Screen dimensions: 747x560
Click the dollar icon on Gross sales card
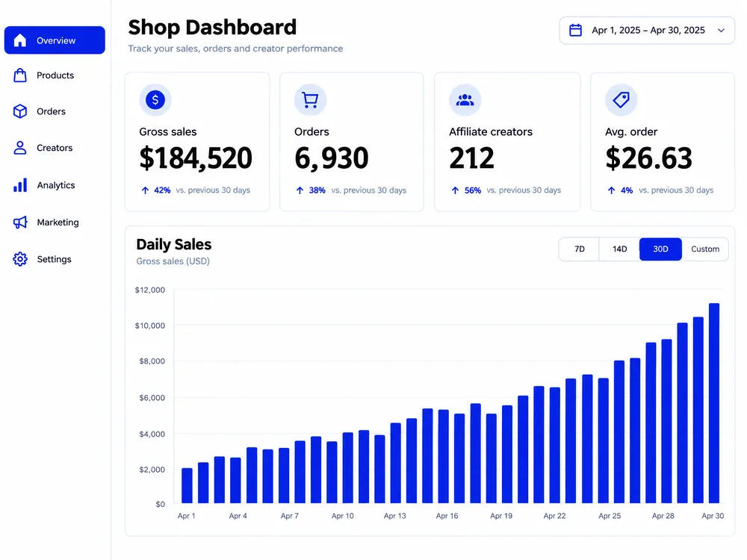[x=155, y=100]
